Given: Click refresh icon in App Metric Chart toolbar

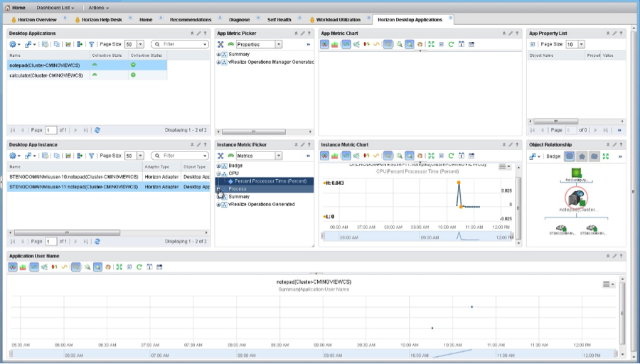Looking at the screenshot, I should click(x=451, y=44).
